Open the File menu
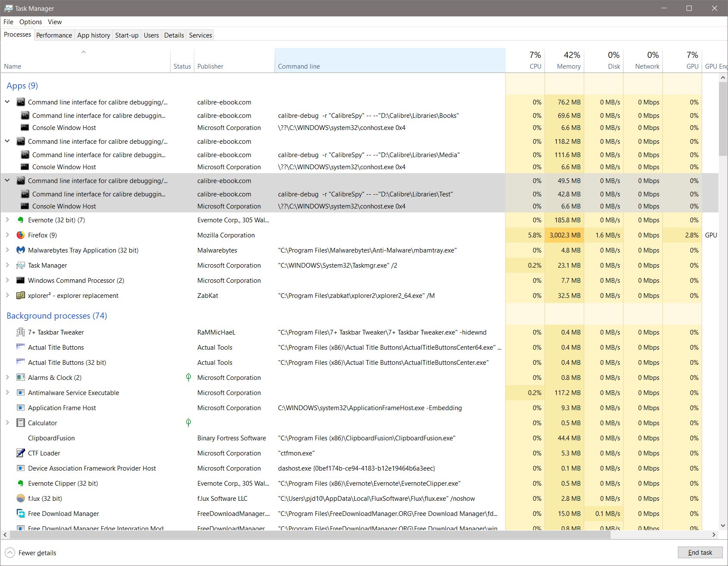The height and width of the screenshot is (566, 728). pos(8,22)
